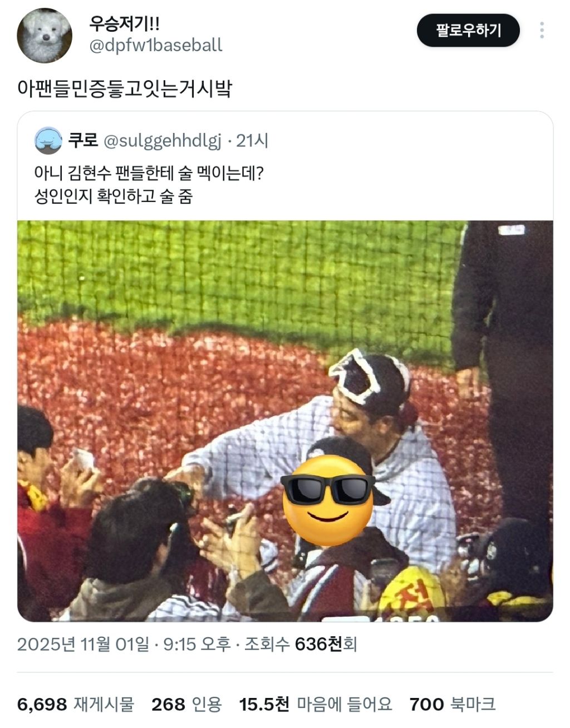Open the @dpfw1baseball handle
The height and width of the screenshot is (728, 570).
pyautogui.click(x=156, y=45)
